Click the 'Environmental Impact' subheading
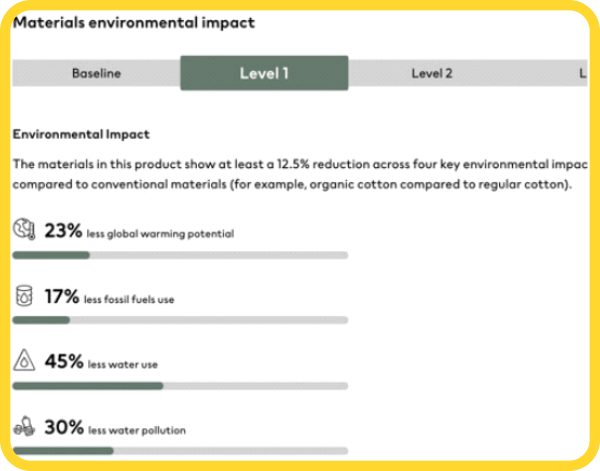The image size is (600, 471). [x=80, y=133]
